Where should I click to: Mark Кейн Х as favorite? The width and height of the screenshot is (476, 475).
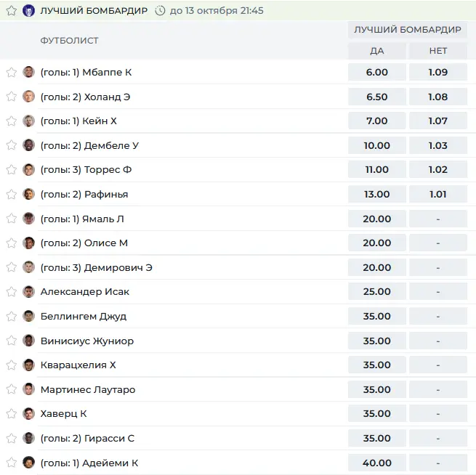point(12,121)
